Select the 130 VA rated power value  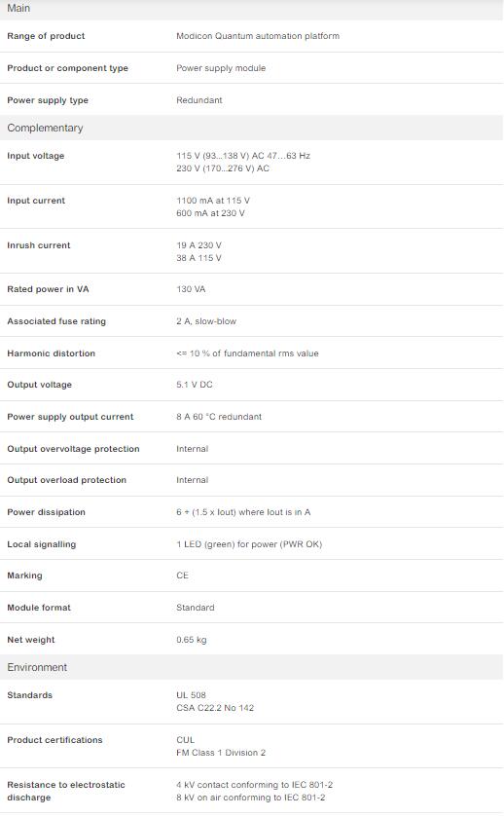point(191,289)
